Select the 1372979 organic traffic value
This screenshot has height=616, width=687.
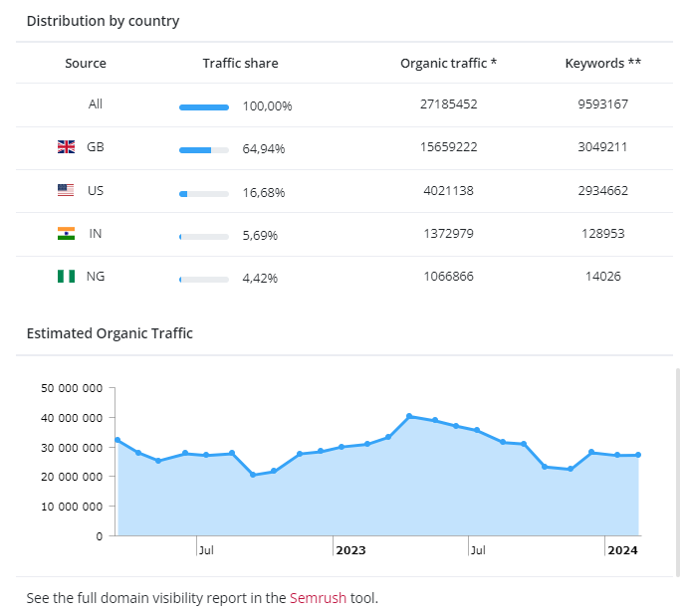click(449, 233)
